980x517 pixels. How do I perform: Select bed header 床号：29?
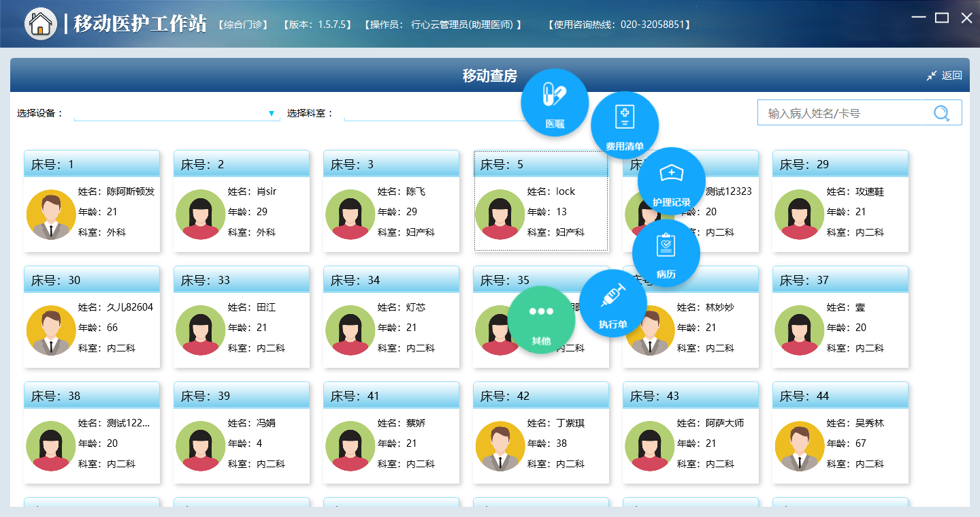click(x=840, y=163)
